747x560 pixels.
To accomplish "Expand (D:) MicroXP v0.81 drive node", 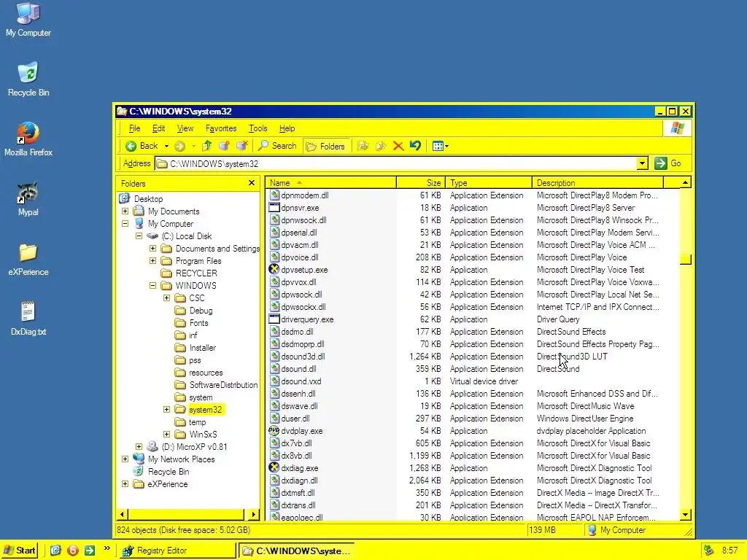I will pyautogui.click(x=139, y=446).
